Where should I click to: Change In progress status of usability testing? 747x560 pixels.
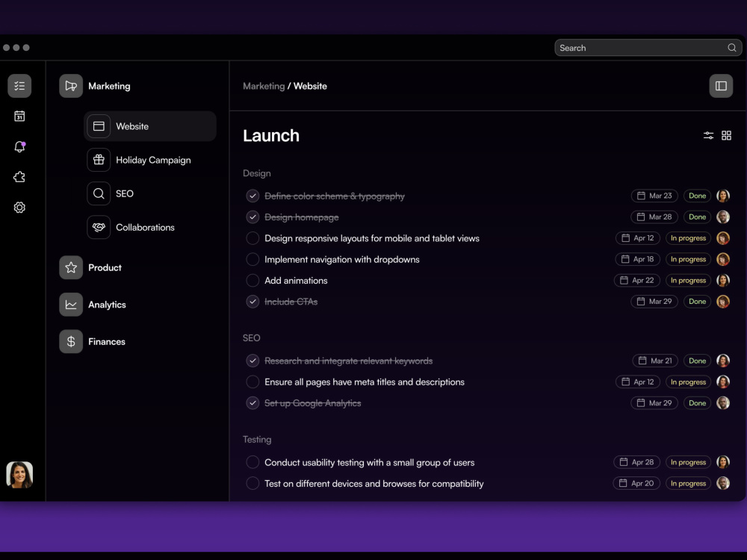tap(689, 462)
